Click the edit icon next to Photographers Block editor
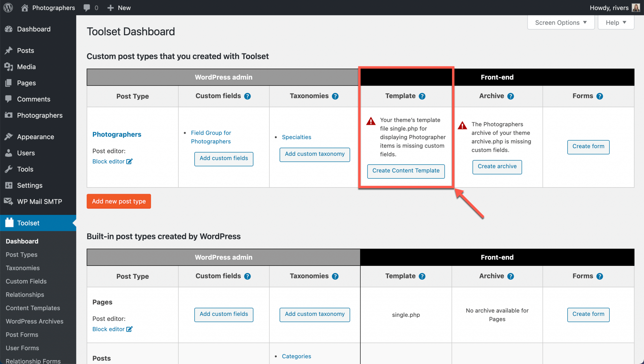 coord(129,161)
